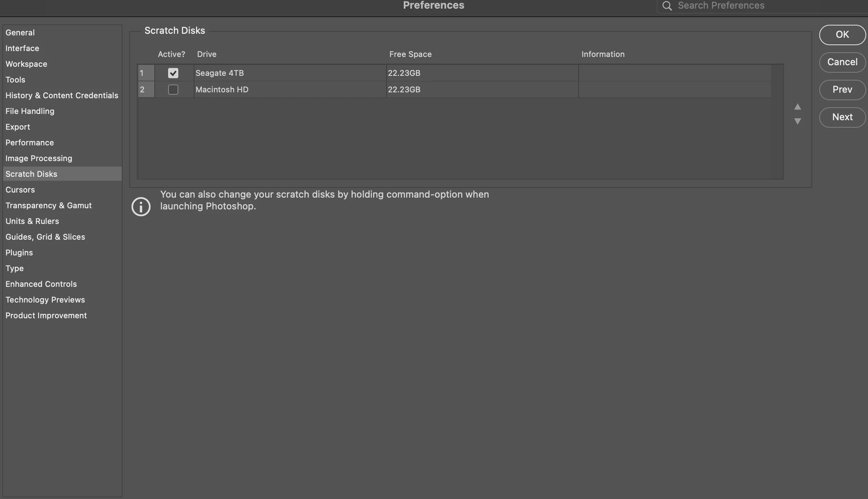Image resolution: width=868 pixels, height=499 pixels.
Task: Select Technology Previews in sidebar
Action: pos(45,300)
